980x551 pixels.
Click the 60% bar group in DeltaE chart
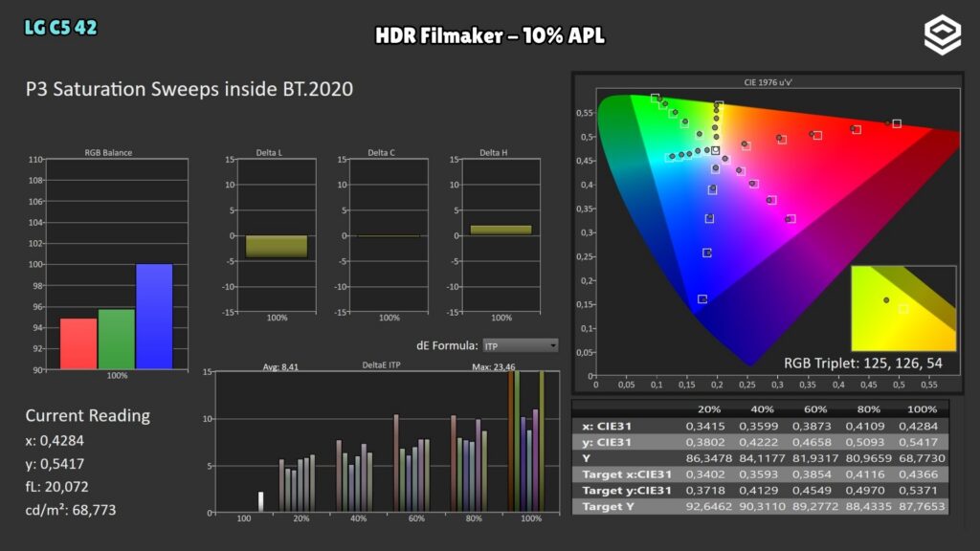click(x=412, y=464)
